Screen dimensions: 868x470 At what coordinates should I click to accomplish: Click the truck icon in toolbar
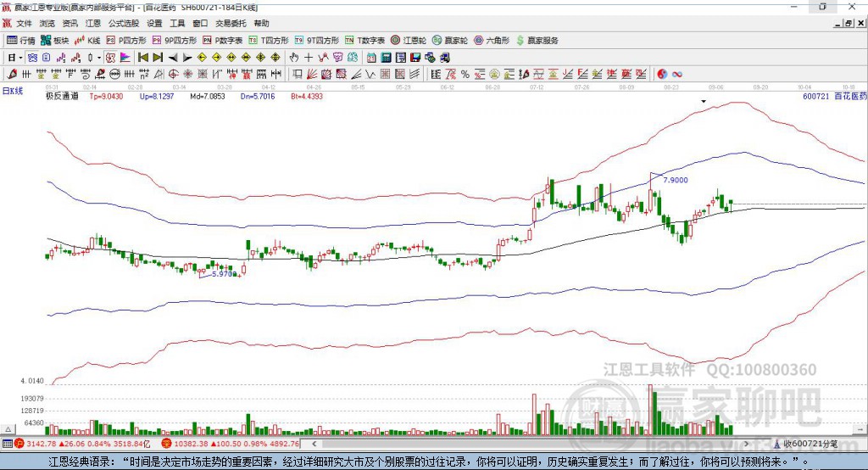coord(444,58)
